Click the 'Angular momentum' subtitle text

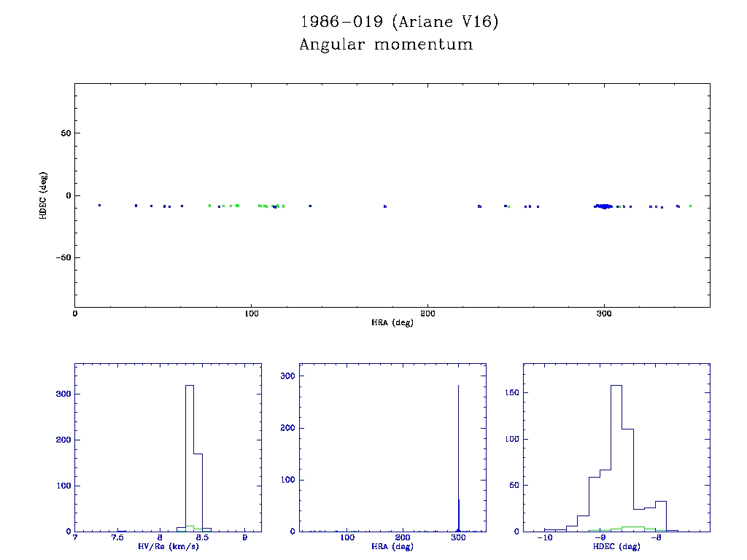click(386, 45)
